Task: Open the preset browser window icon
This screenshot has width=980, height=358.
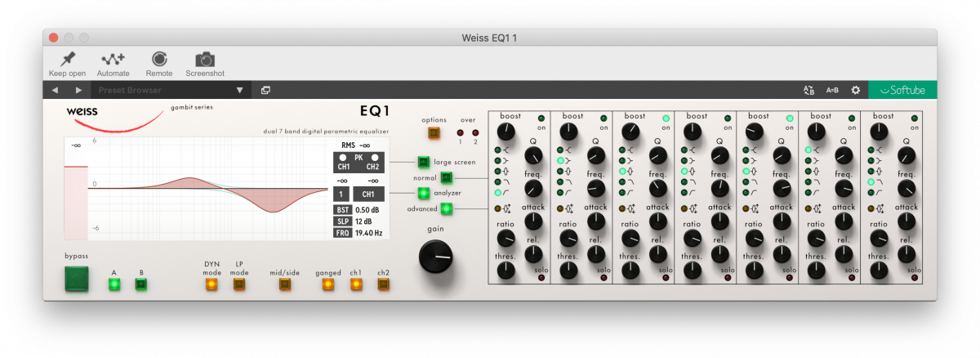Action: click(265, 90)
